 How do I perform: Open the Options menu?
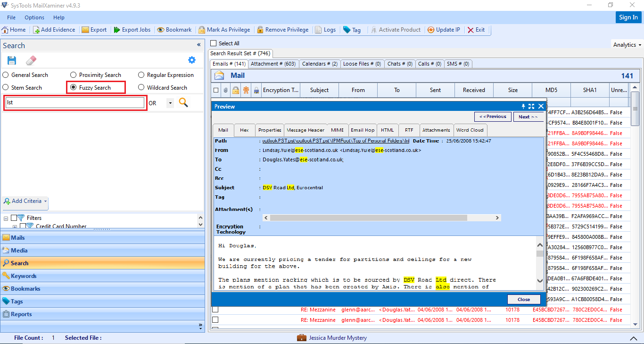pyautogui.click(x=34, y=17)
